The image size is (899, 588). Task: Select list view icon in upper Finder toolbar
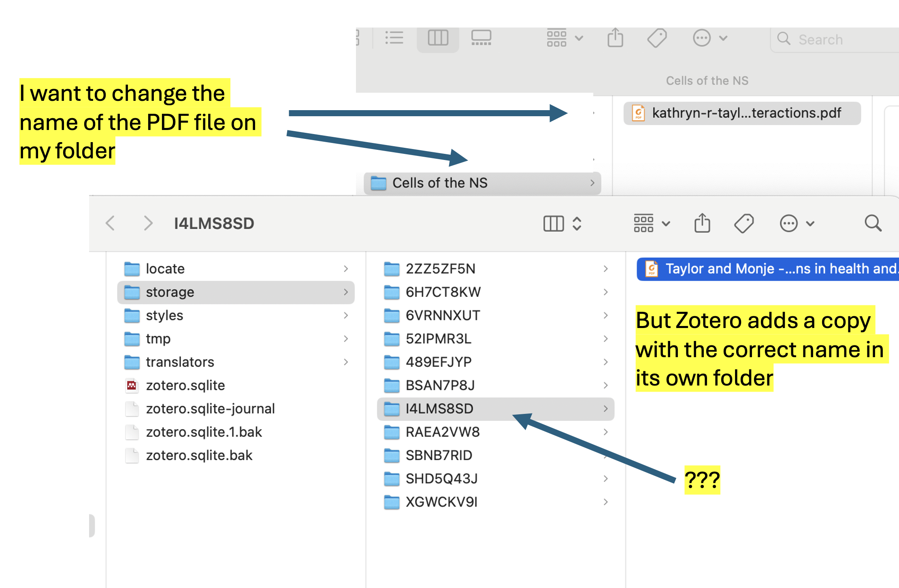(394, 38)
